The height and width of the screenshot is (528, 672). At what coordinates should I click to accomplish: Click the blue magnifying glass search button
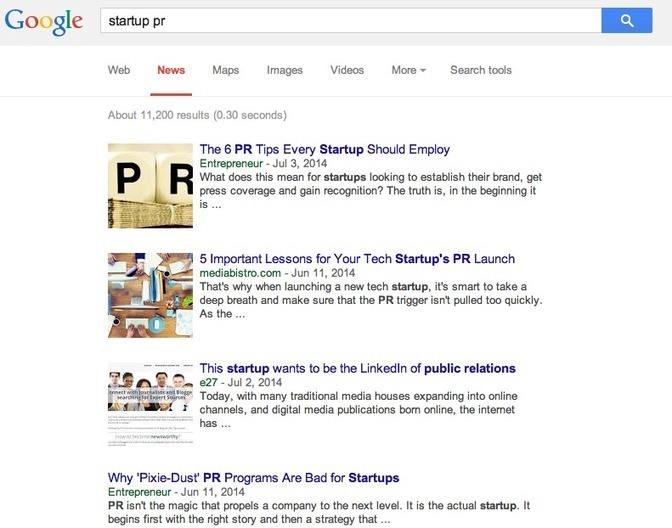pyautogui.click(x=627, y=20)
